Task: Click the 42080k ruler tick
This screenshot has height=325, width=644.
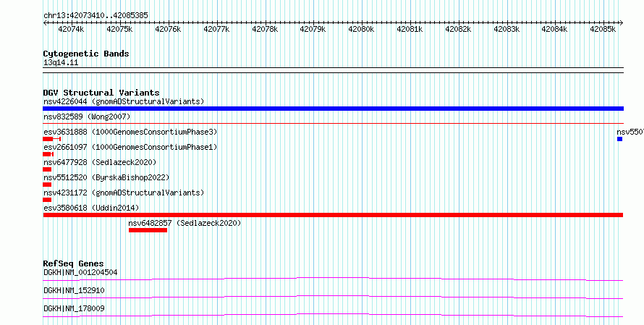Action: [x=362, y=29]
